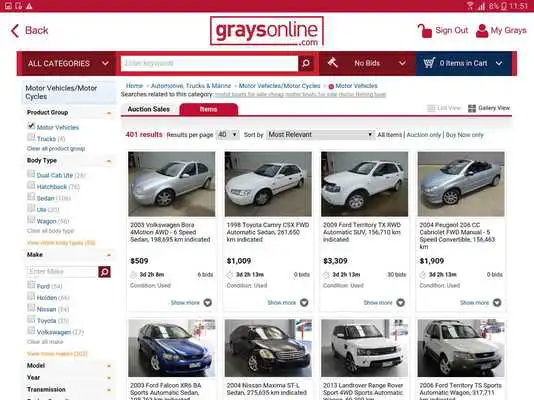The width and height of the screenshot is (534, 400).
Task: Click the search magnifier button
Action: coord(306,63)
